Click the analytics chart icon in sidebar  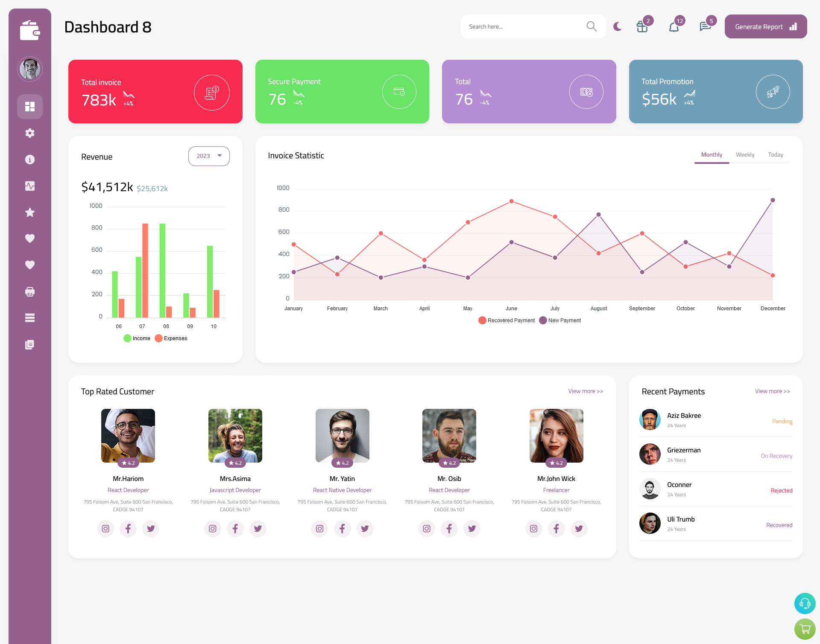pos(29,186)
